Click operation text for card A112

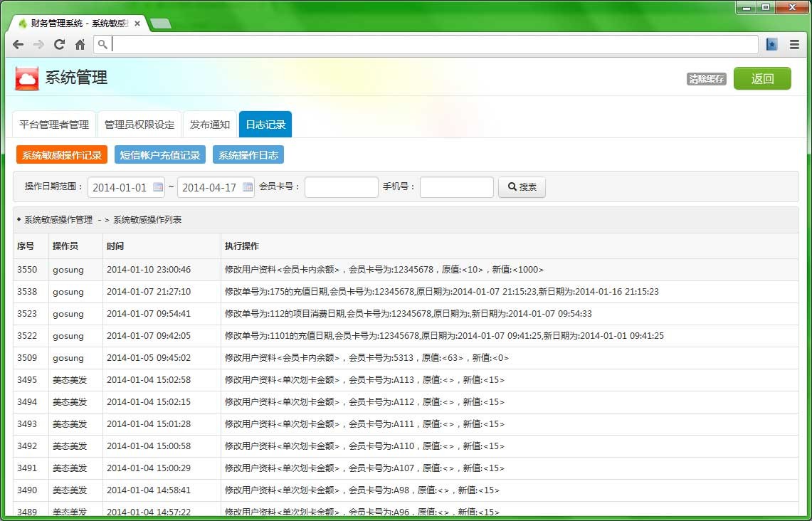(x=364, y=402)
